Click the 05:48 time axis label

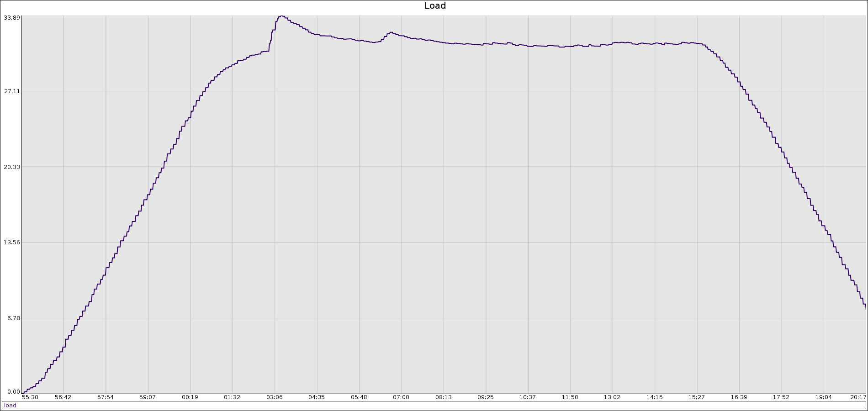click(359, 397)
